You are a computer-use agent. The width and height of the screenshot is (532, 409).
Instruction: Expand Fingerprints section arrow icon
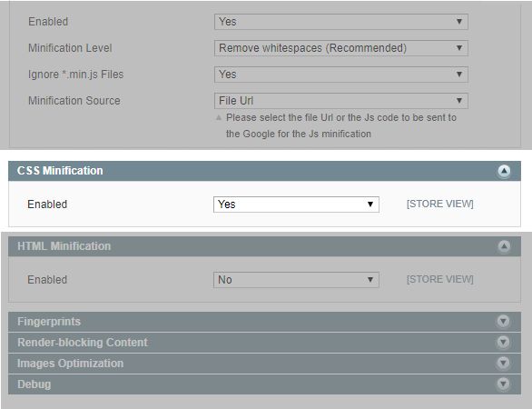click(503, 322)
